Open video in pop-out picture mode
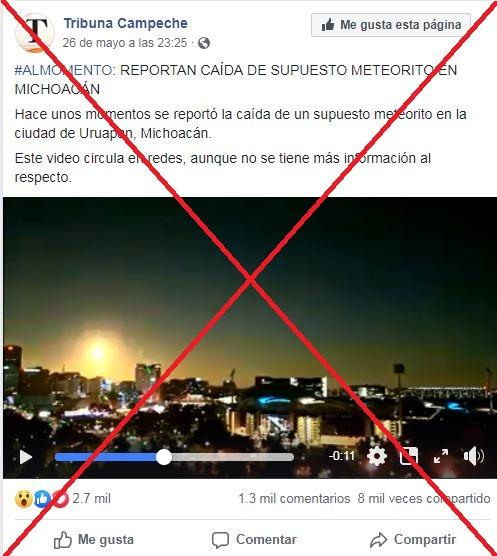The width and height of the screenshot is (497, 556). [409, 456]
